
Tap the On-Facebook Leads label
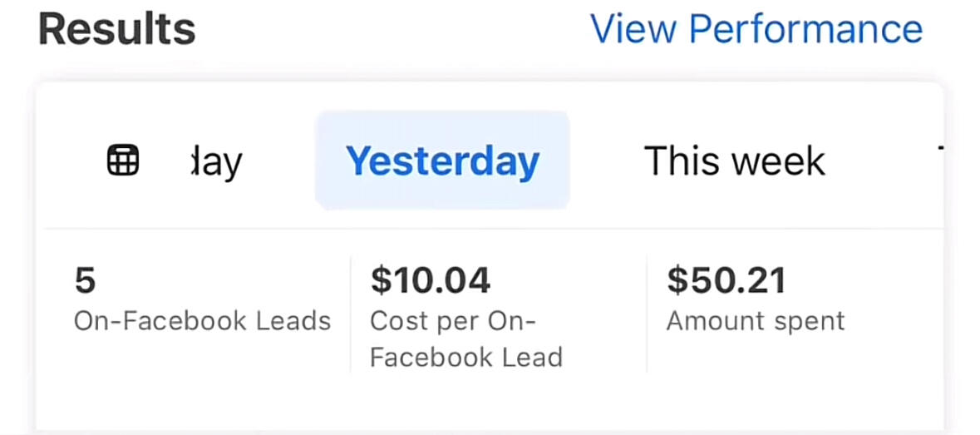click(203, 321)
